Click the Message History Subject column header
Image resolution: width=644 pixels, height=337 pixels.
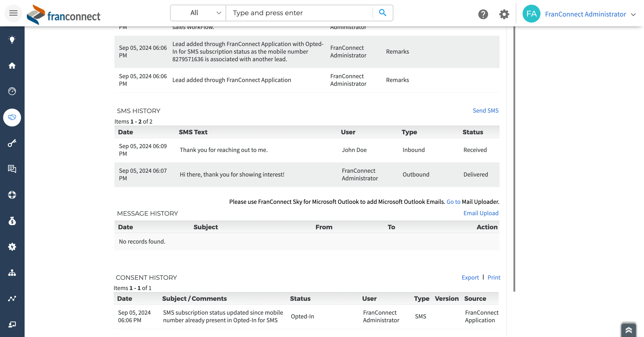[205, 227]
